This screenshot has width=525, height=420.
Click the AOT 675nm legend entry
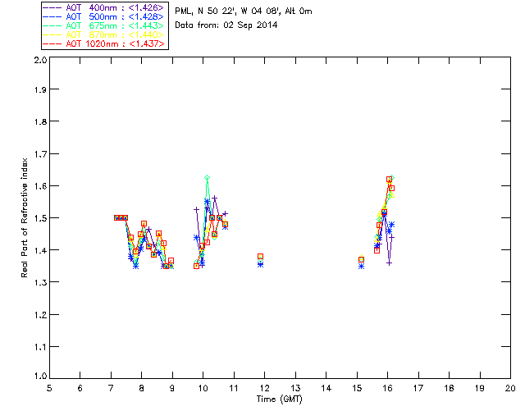pyautogui.click(x=103, y=25)
